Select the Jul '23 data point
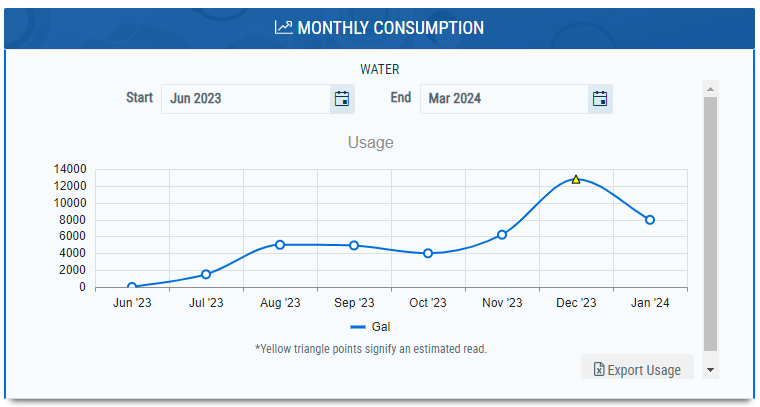This screenshot has height=407, width=760. [206, 274]
